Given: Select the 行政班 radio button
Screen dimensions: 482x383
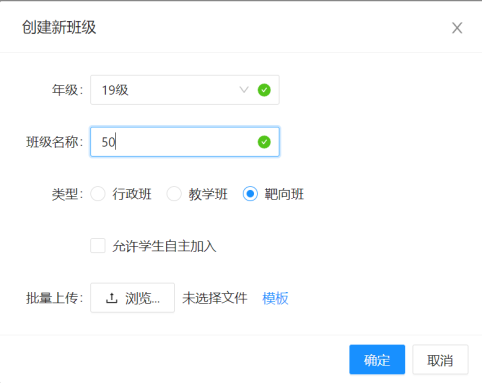Looking at the screenshot, I should pyautogui.click(x=98, y=194).
